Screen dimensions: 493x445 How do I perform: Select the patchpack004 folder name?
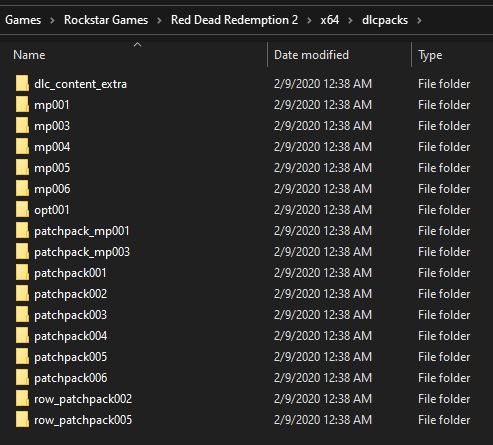71,336
